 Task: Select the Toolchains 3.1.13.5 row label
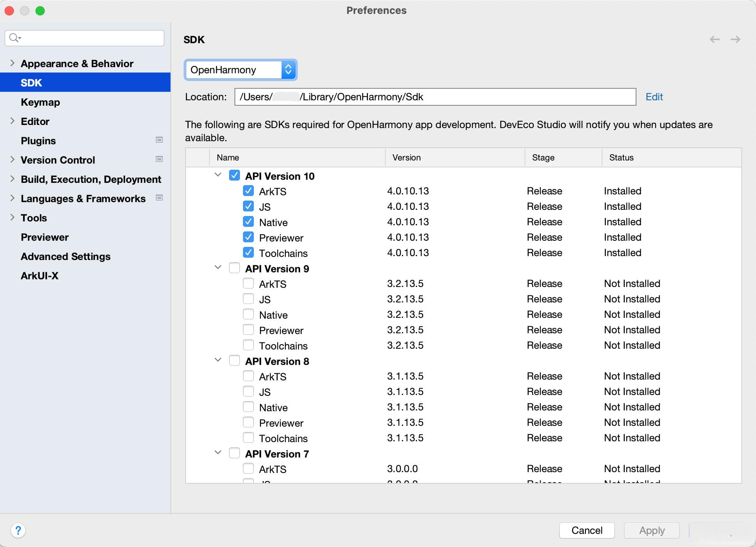coord(283,438)
